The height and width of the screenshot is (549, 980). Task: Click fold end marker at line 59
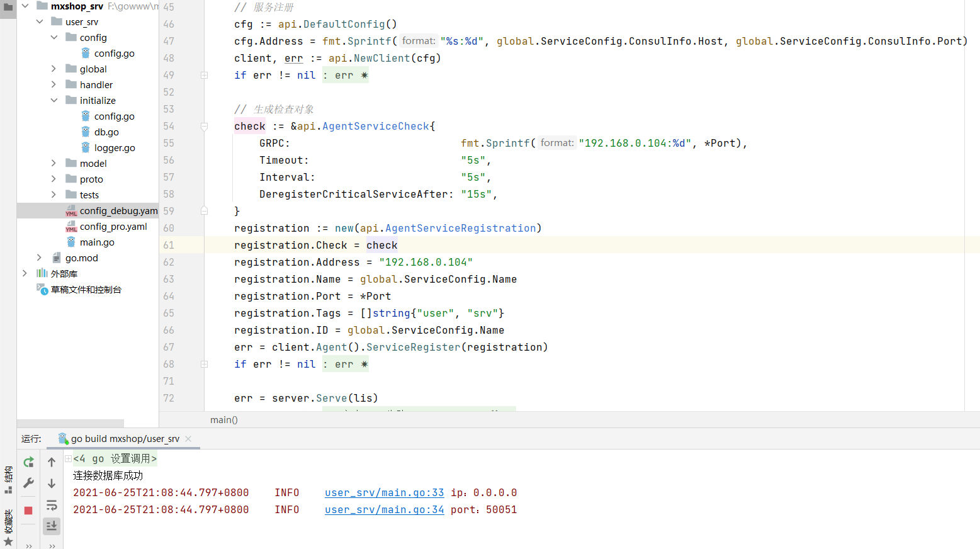pos(205,211)
